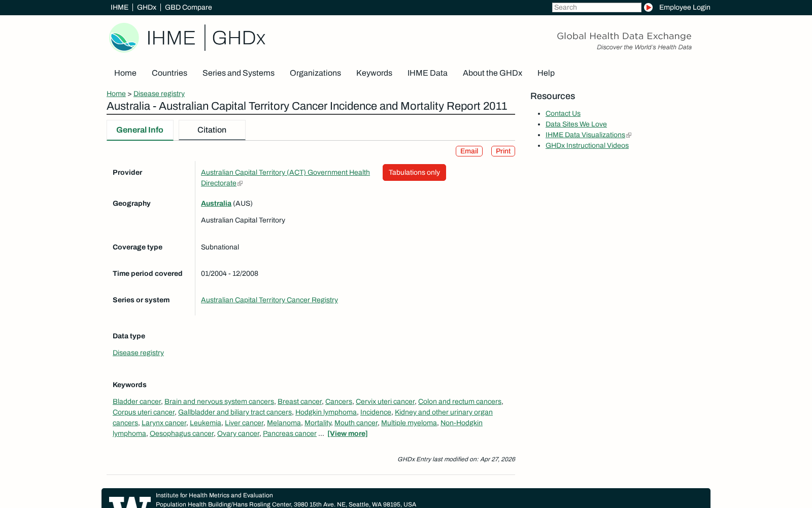Screen dimensions: 812x508
Task: Open Colon and rectum cancers keyword
Action: pos(460,401)
